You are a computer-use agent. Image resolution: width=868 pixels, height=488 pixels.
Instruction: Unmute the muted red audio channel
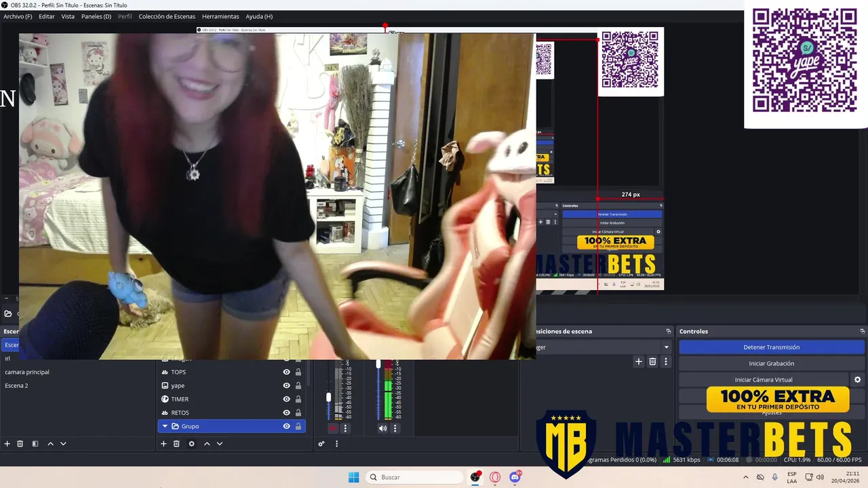(332, 428)
